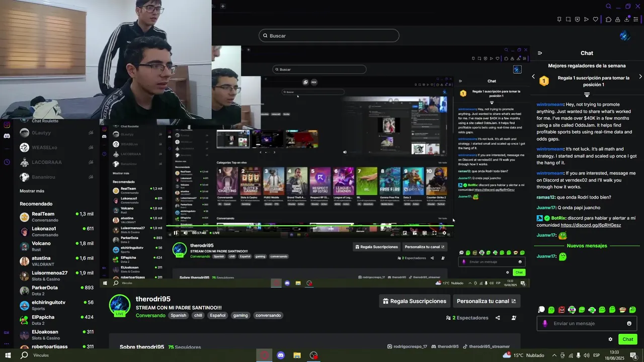Select the conversando tag
Image resolution: width=644 pixels, height=362 pixels.
point(268,316)
